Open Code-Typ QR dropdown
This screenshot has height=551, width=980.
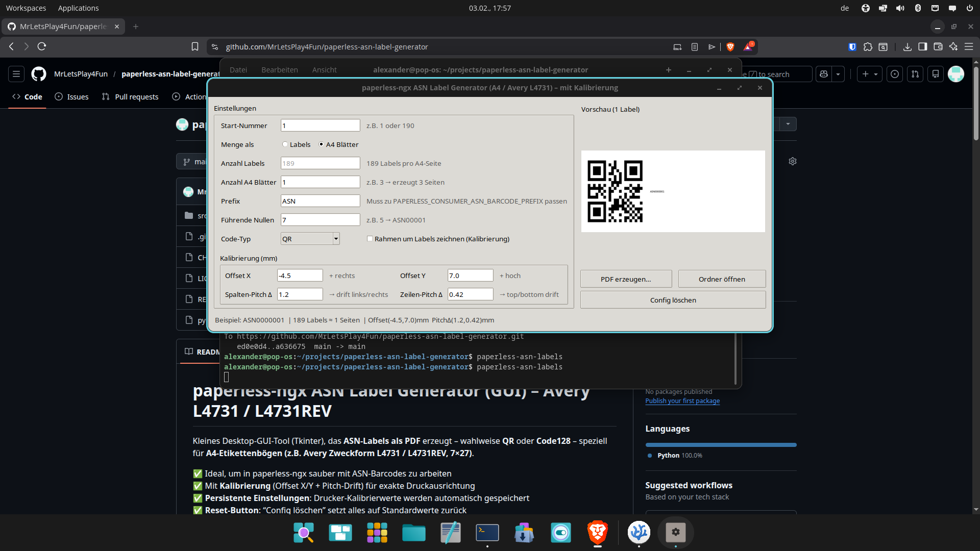(310, 239)
